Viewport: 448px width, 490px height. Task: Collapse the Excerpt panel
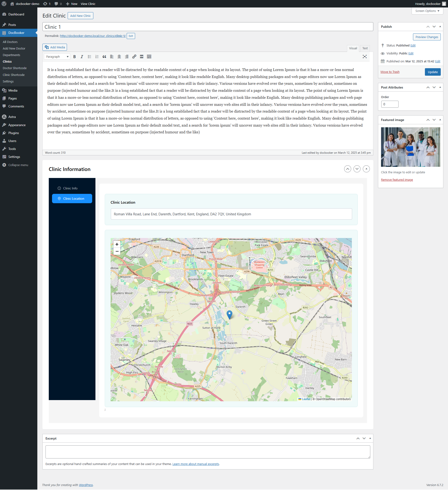[x=370, y=439]
